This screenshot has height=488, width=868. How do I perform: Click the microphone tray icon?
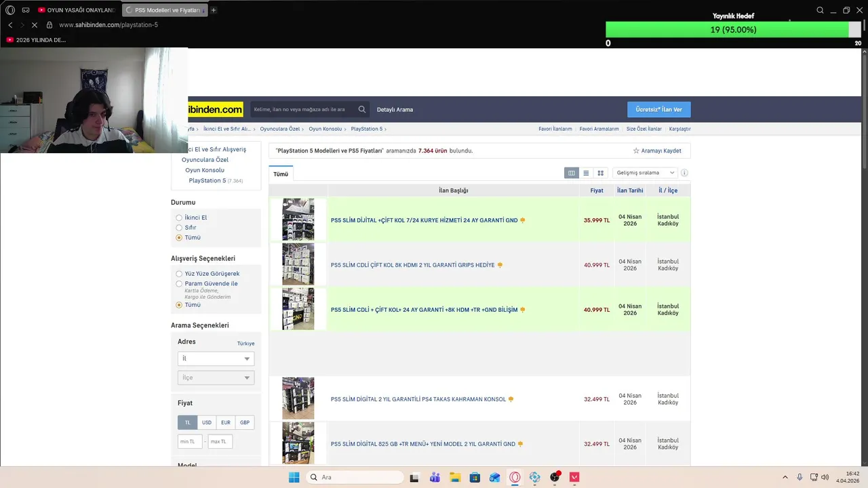pos(800,477)
